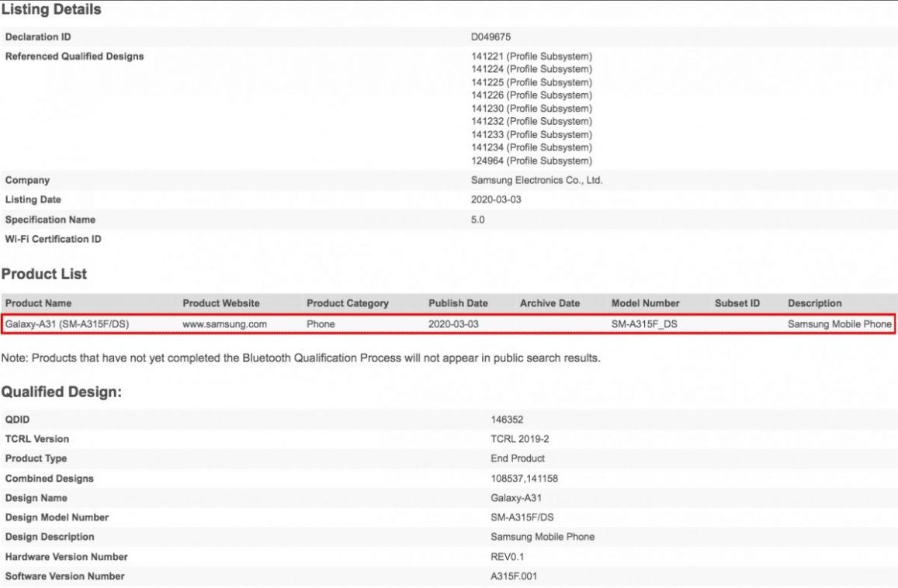
Task: Select design 141221 (Profile Subsystem)
Action: coord(532,56)
